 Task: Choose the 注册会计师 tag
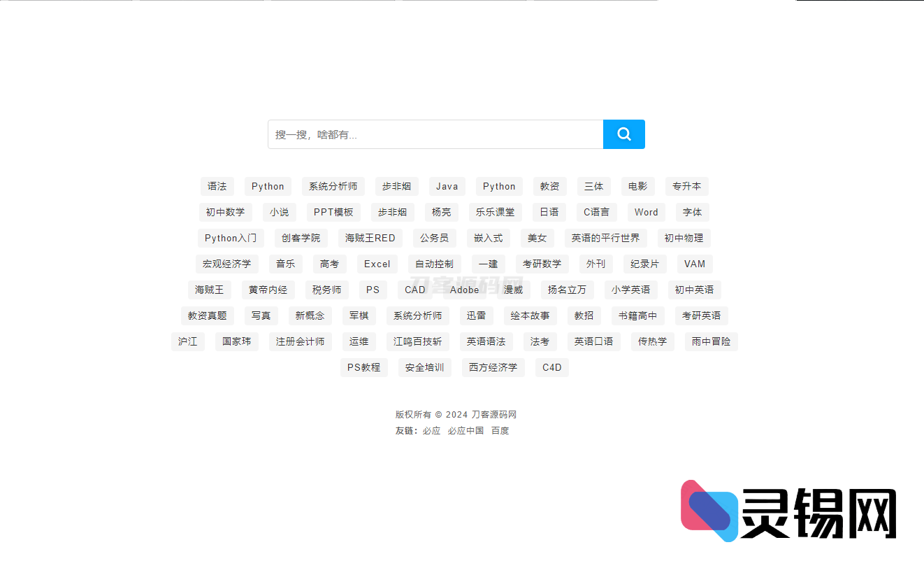pos(301,341)
